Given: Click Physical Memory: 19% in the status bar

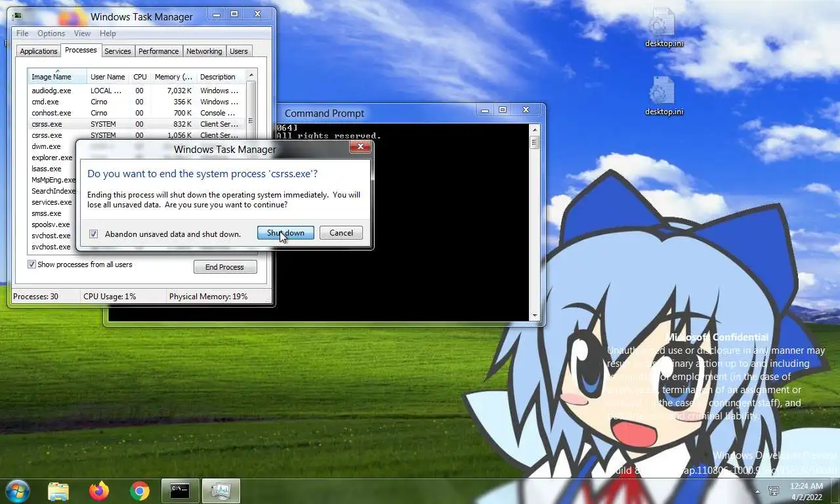Looking at the screenshot, I should click(209, 297).
